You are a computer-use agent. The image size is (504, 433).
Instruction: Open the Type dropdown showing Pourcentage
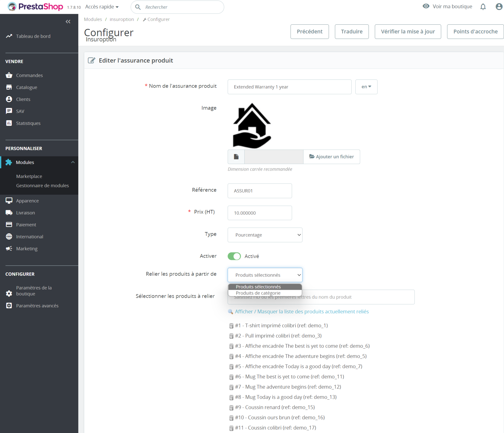265,235
